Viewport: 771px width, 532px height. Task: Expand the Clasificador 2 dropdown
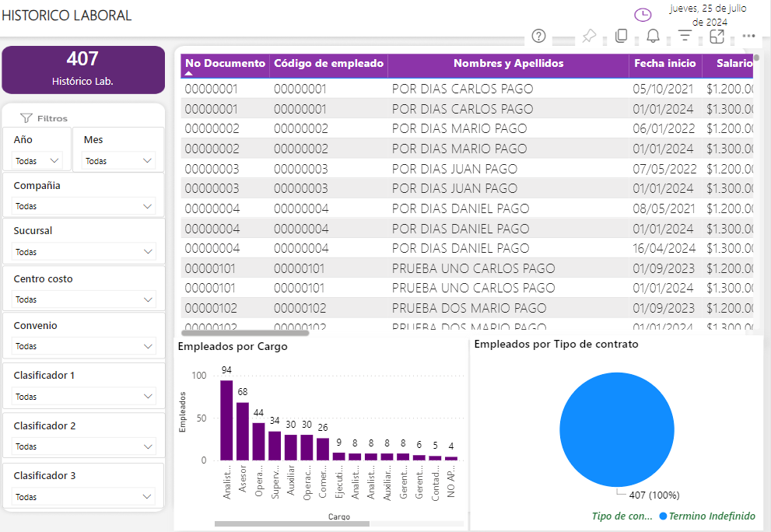pos(83,446)
